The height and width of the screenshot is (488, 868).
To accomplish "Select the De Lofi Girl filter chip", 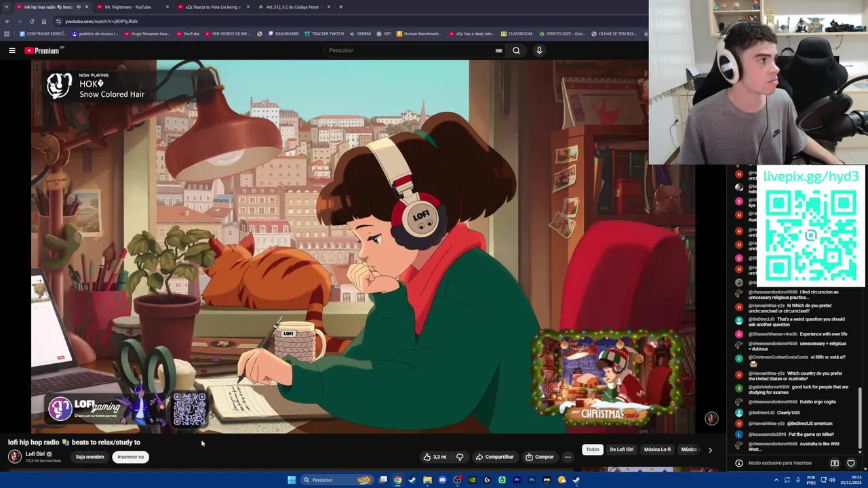I will click(622, 449).
